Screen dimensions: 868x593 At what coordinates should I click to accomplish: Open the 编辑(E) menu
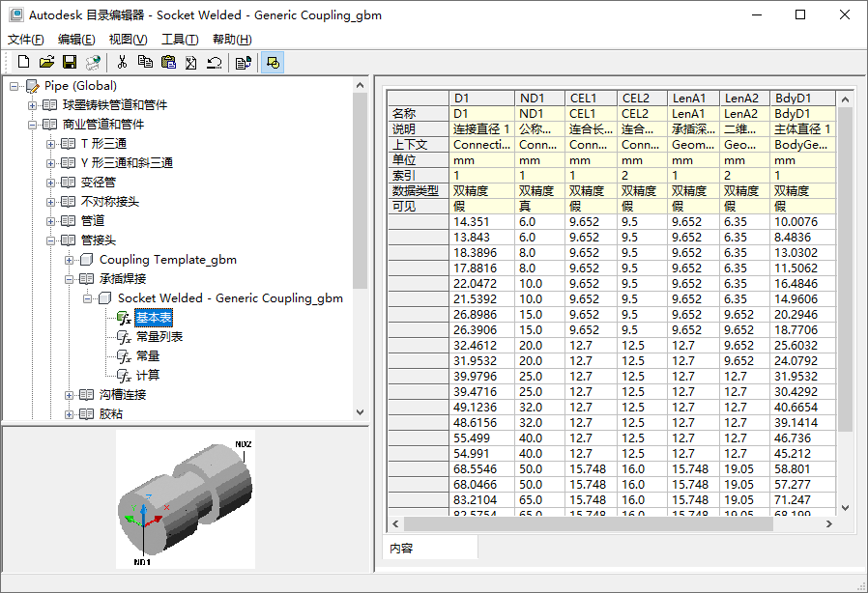76,40
